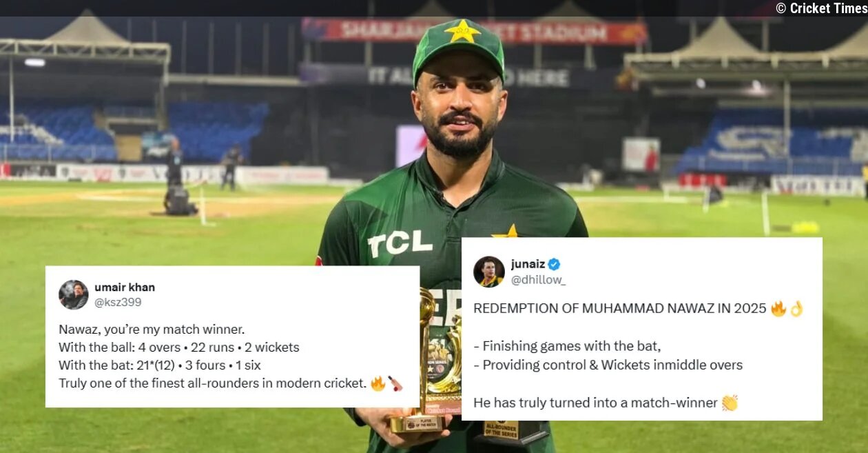The width and height of the screenshot is (868, 453).
Task: Open the @dhillow_ handle
Action: (538, 279)
